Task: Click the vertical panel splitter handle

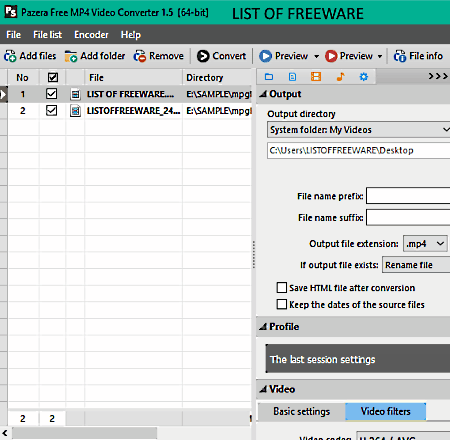Action: click(254, 255)
